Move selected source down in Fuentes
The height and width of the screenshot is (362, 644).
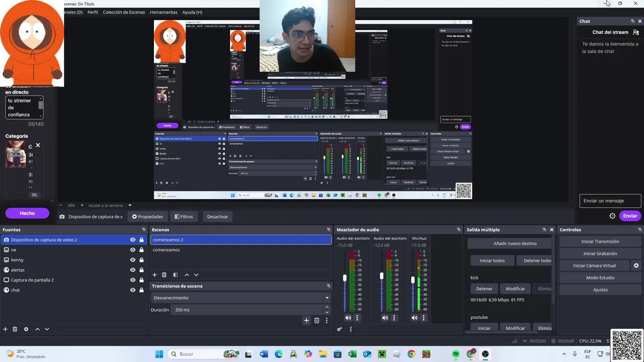coord(47,329)
